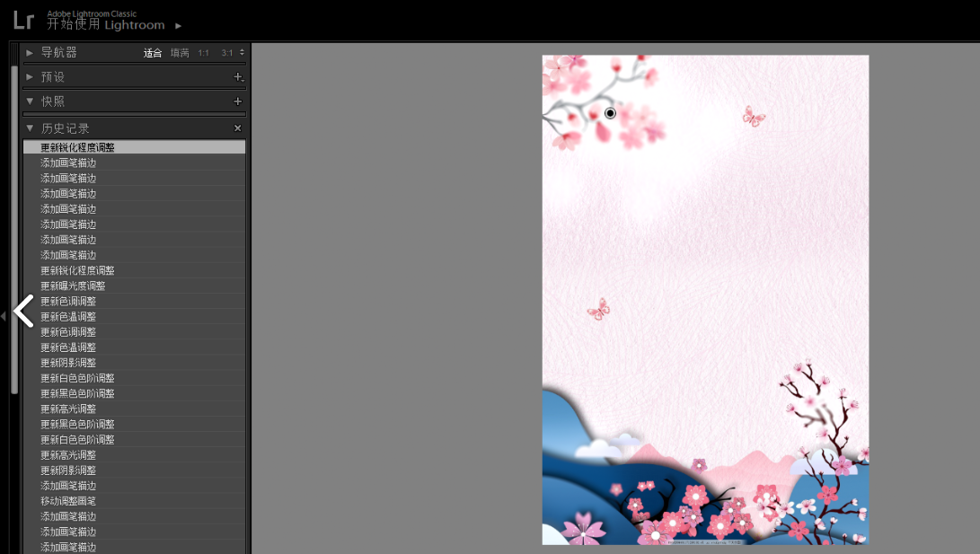Collapse the 历史记录 history panel
This screenshot has width=980, height=554.
click(30, 128)
